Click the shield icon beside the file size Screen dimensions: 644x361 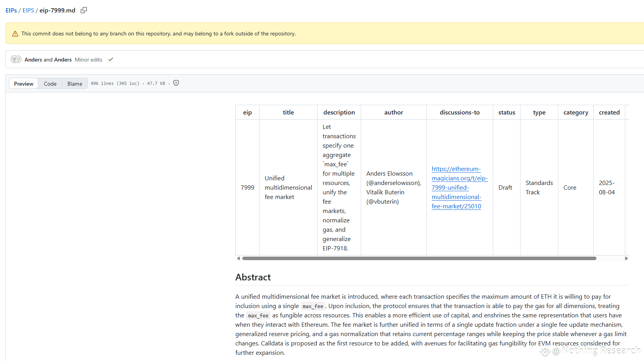176,83
